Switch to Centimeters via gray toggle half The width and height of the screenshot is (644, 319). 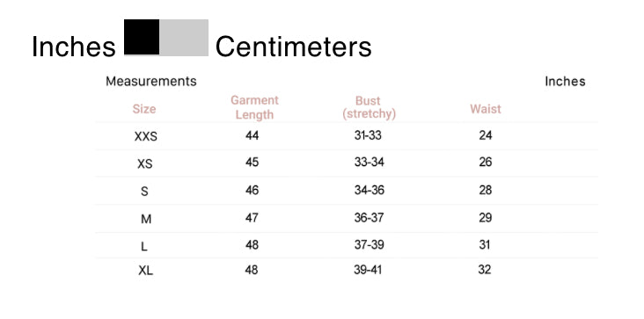(184, 37)
